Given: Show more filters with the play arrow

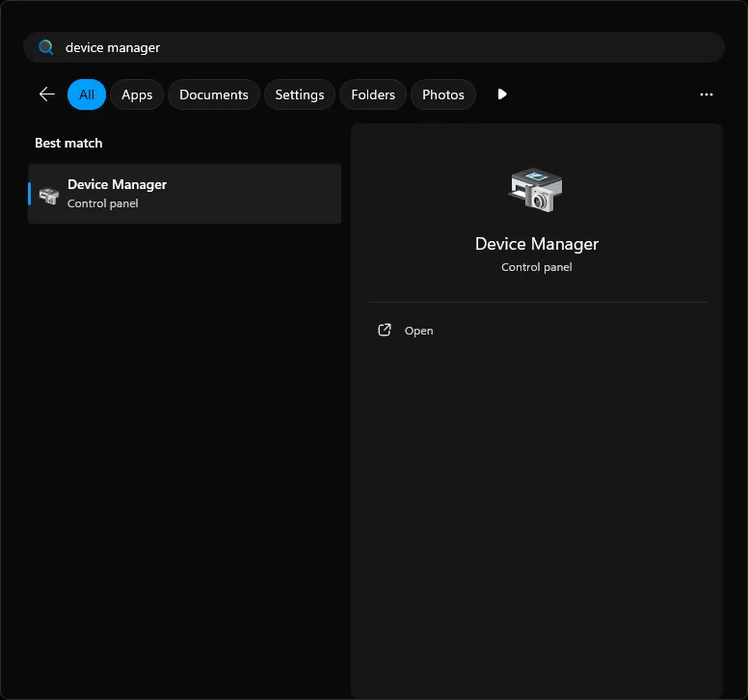Looking at the screenshot, I should [502, 94].
